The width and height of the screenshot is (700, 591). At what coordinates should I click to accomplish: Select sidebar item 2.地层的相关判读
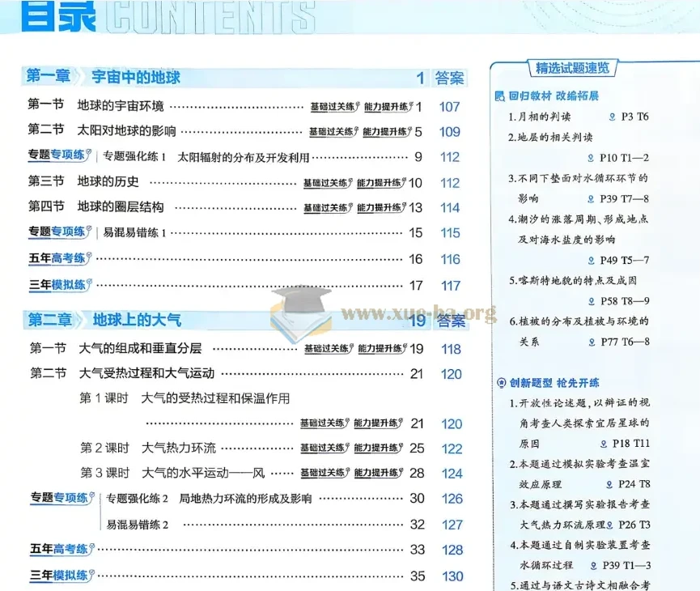[550, 137]
